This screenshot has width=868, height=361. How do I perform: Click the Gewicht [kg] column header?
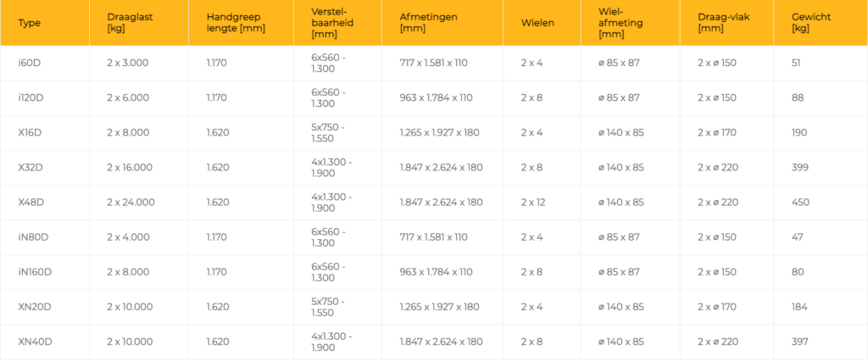821,23
